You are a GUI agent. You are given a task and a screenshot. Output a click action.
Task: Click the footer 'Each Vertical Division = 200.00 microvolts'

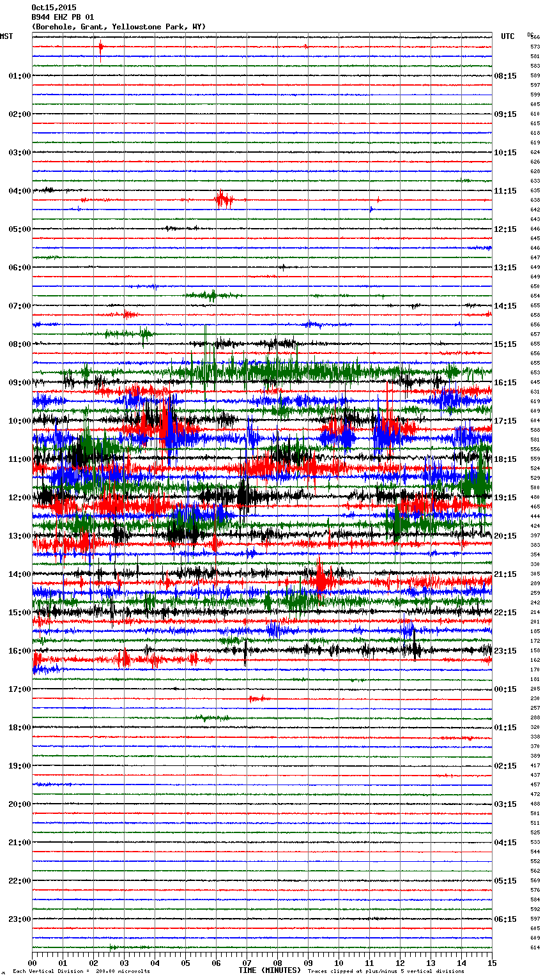[82, 971]
